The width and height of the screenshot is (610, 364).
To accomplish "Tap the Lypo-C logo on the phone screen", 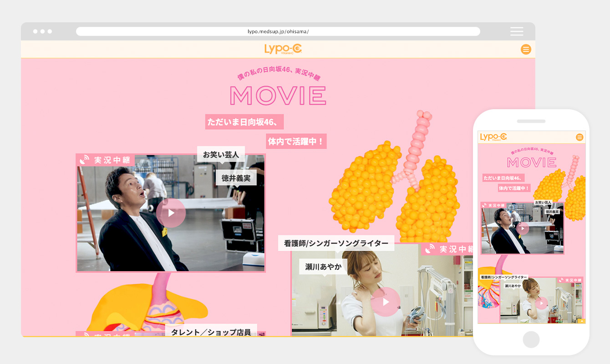I will point(493,137).
